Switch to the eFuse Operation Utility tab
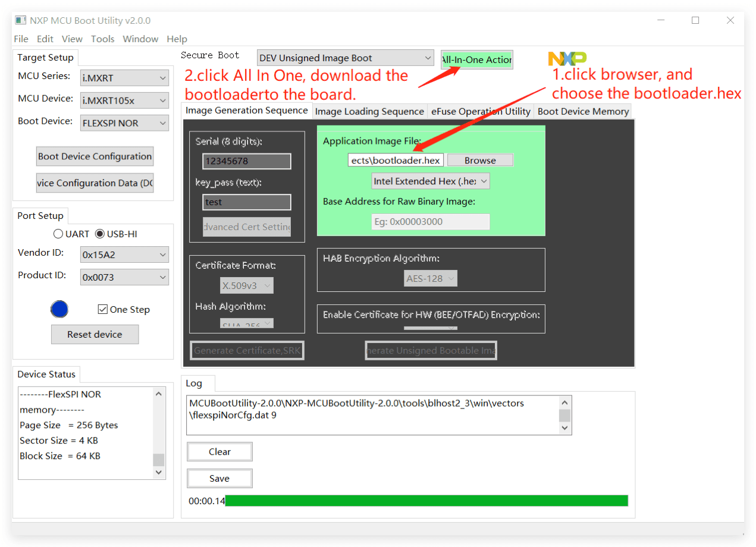 (481, 111)
